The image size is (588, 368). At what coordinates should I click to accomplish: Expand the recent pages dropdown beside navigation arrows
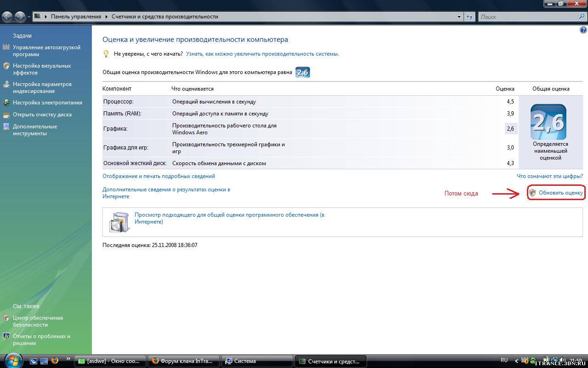point(29,17)
